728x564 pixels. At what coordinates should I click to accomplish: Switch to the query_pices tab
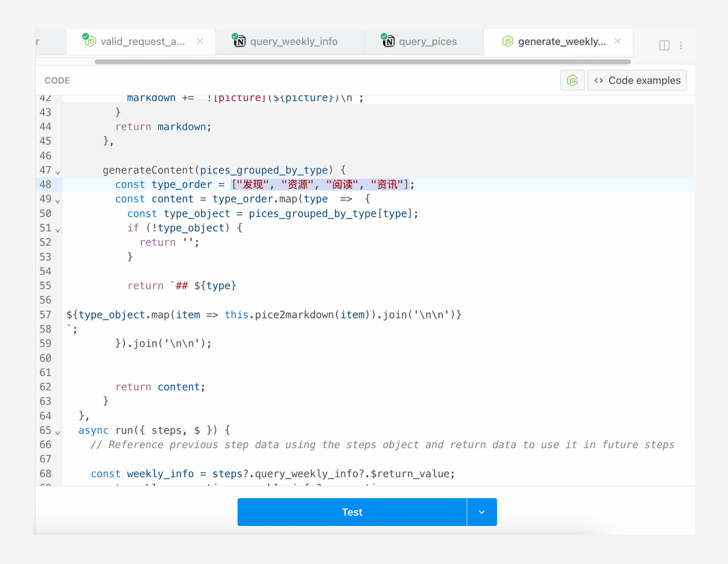click(427, 41)
